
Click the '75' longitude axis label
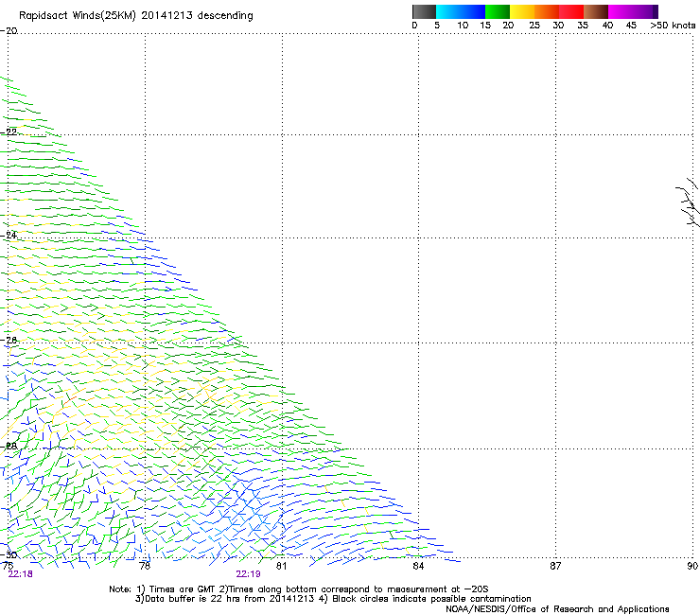pyautogui.click(x=8, y=566)
